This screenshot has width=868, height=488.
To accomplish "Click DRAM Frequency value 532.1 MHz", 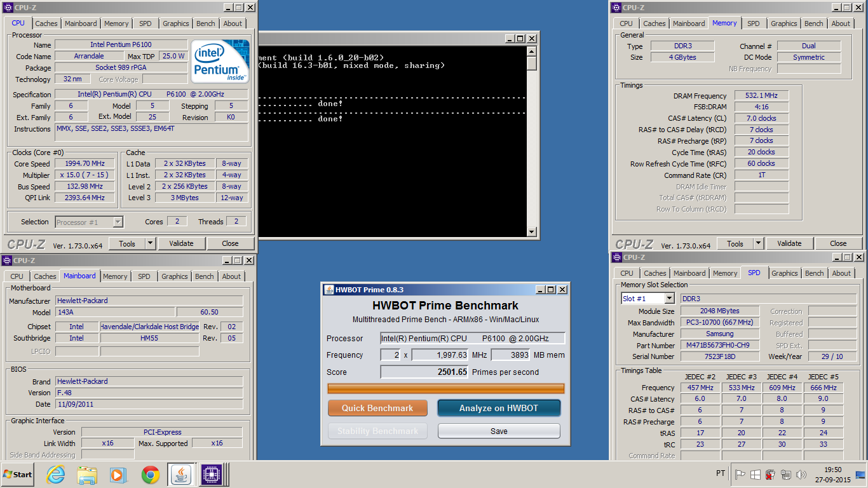I will coord(761,95).
